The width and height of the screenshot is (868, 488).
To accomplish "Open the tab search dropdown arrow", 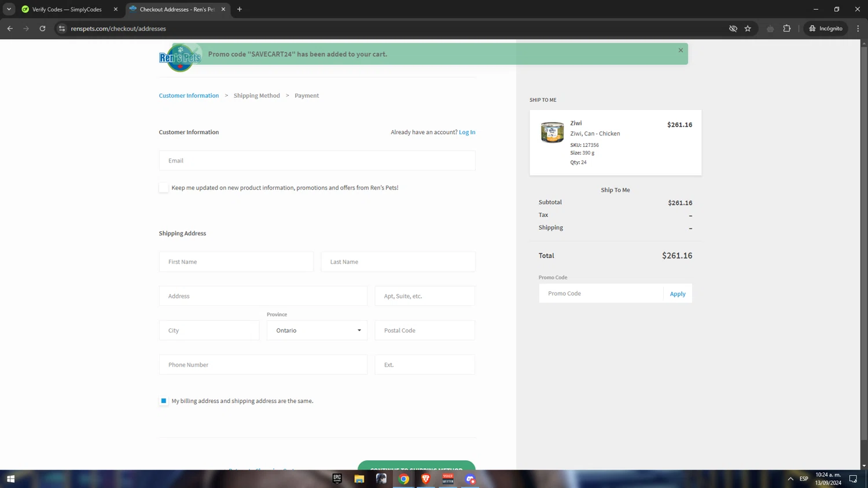I will click(9, 9).
